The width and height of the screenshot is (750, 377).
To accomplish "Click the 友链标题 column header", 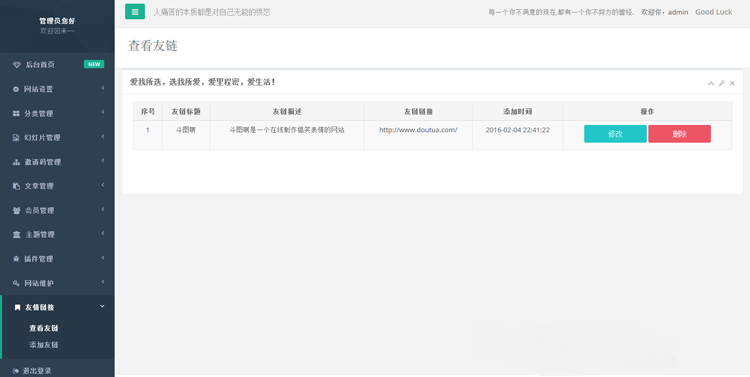I will pos(186,111).
